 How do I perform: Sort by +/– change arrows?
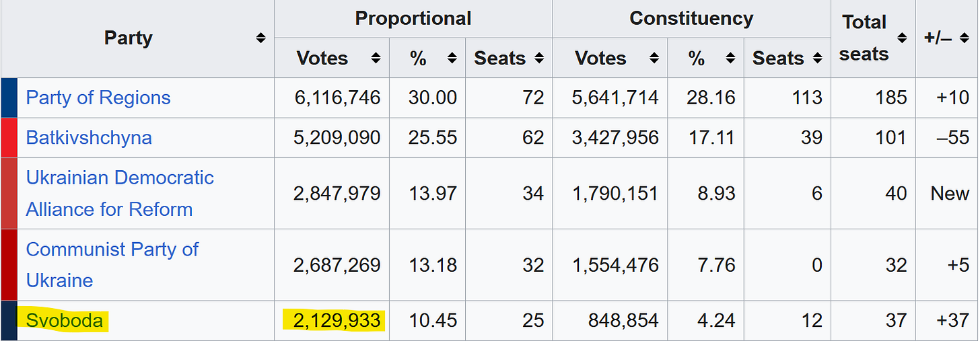click(x=964, y=38)
